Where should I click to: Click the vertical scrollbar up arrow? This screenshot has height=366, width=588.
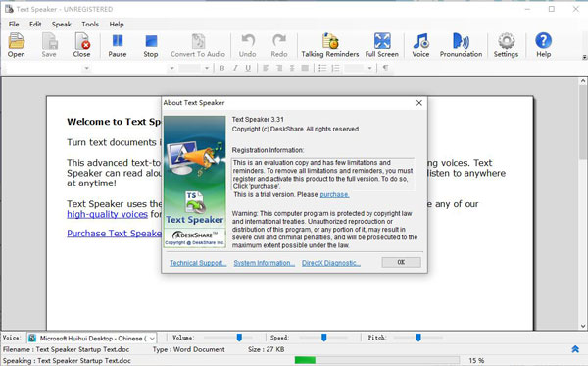(583, 80)
